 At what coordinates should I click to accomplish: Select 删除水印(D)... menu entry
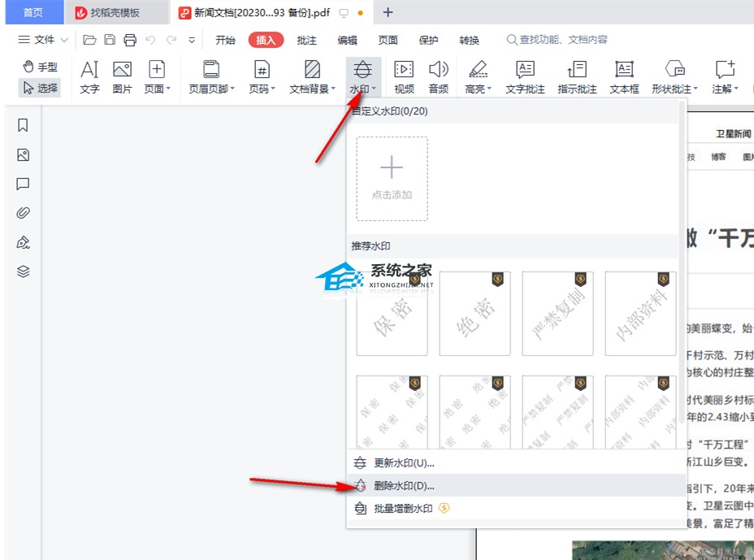(517, 486)
